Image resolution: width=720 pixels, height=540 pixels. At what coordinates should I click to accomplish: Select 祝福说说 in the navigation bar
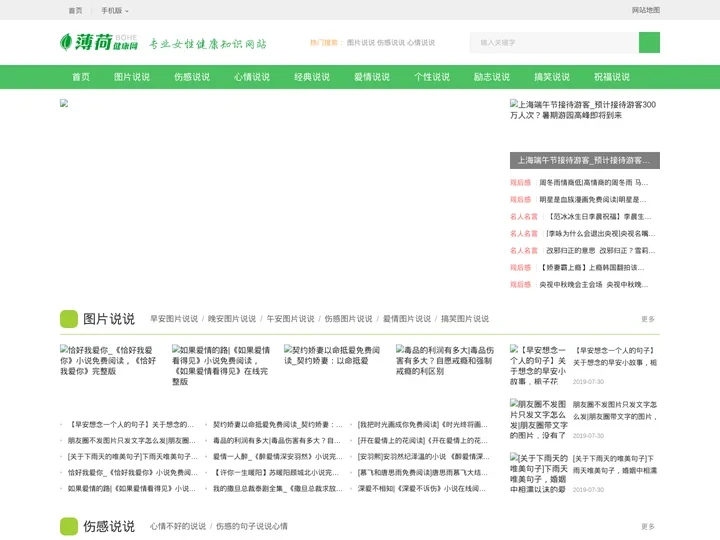612,77
